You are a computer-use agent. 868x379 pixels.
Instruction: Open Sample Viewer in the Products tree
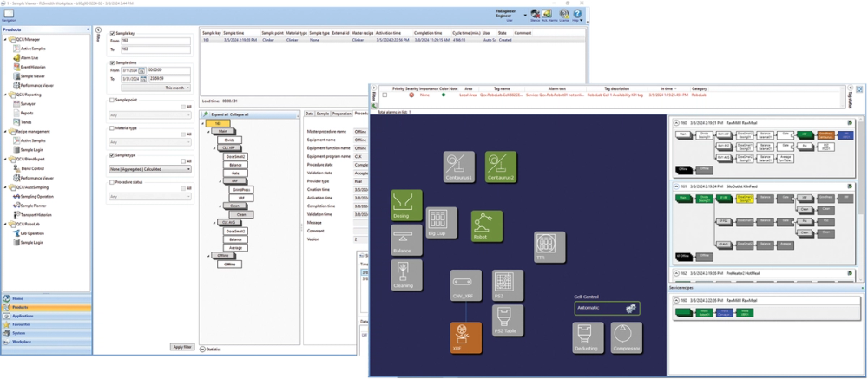coord(35,76)
